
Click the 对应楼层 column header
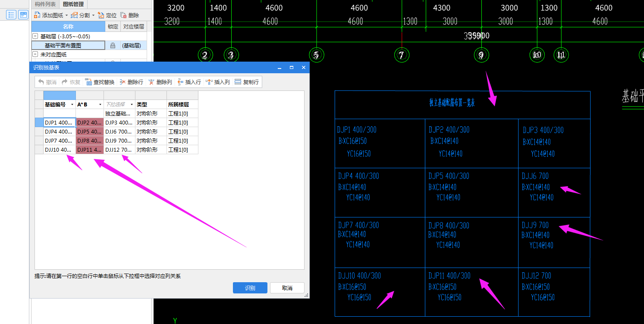(x=134, y=27)
